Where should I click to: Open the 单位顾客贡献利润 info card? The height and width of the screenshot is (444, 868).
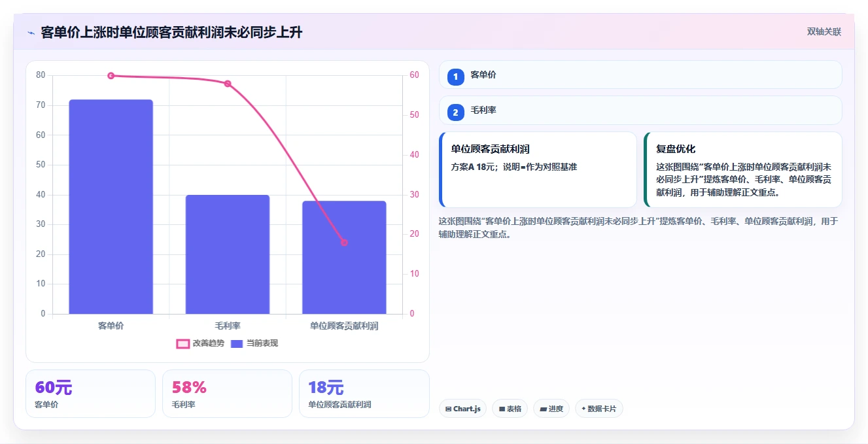(x=538, y=169)
